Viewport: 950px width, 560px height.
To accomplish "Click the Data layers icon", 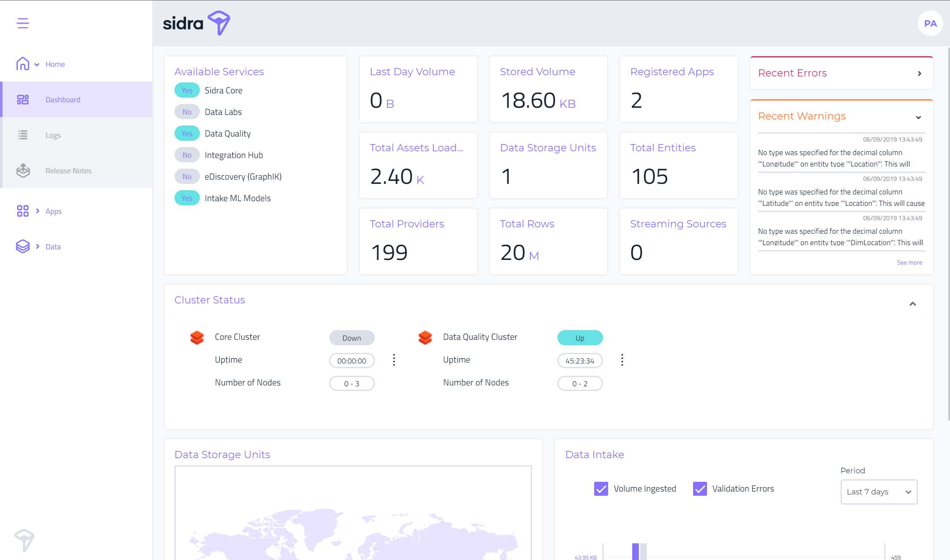I will coord(23,246).
